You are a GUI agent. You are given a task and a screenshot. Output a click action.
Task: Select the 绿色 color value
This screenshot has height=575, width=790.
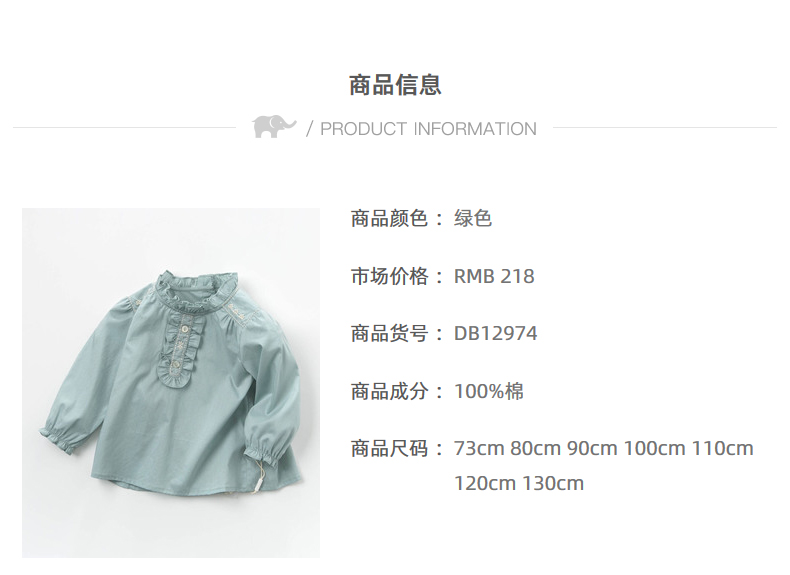point(473,219)
